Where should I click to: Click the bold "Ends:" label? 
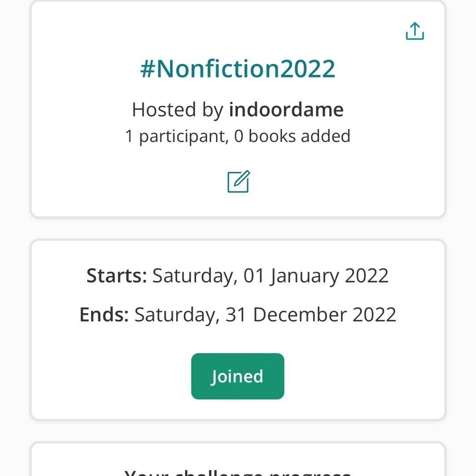click(104, 315)
